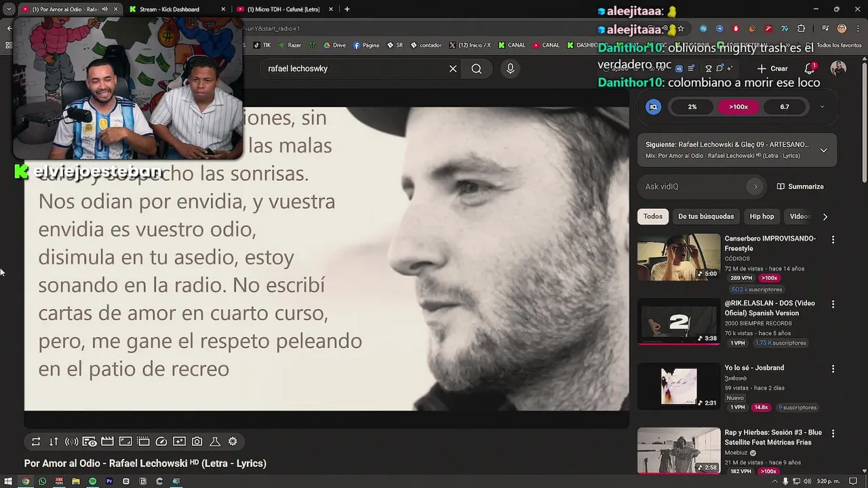868x488 pixels.
Task: Click the magnifier search button
Action: [x=477, y=68]
